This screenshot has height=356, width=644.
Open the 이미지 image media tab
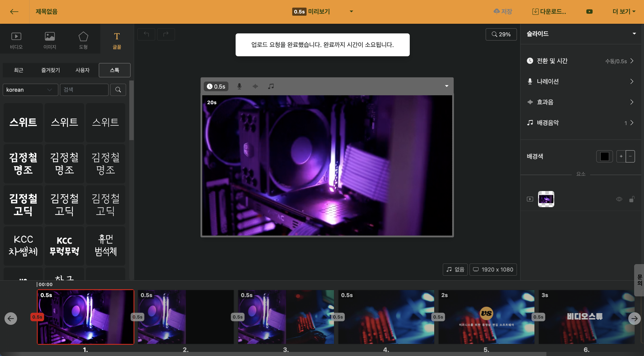tap(50, 40)
